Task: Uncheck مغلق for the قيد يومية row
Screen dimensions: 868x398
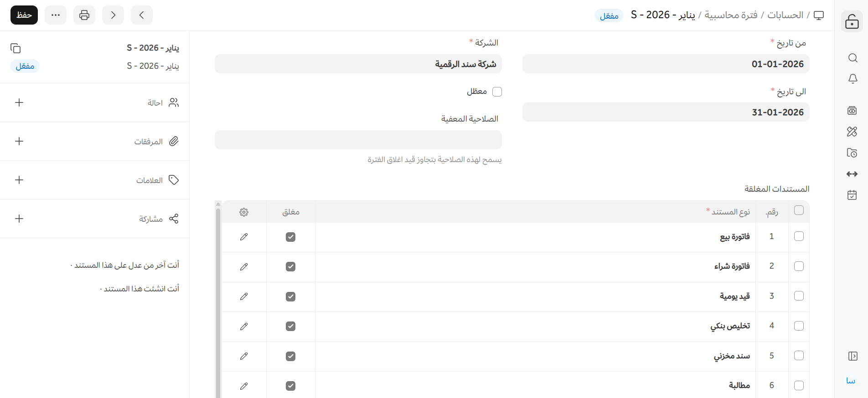Action: (x=290, y=296)
